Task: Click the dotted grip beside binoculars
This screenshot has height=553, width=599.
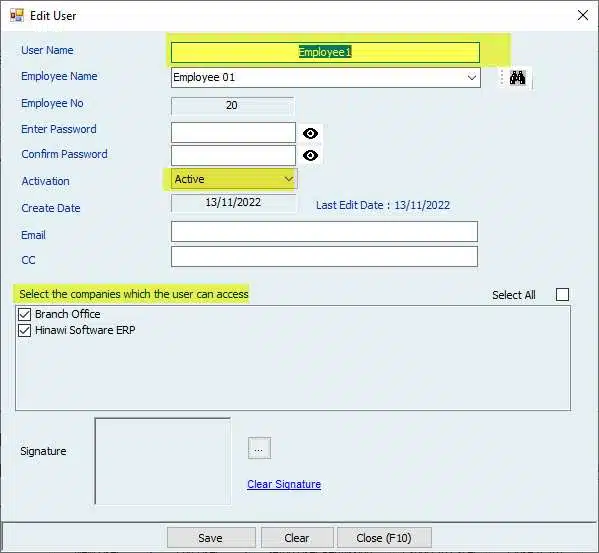Action: [x=502, y=78]
